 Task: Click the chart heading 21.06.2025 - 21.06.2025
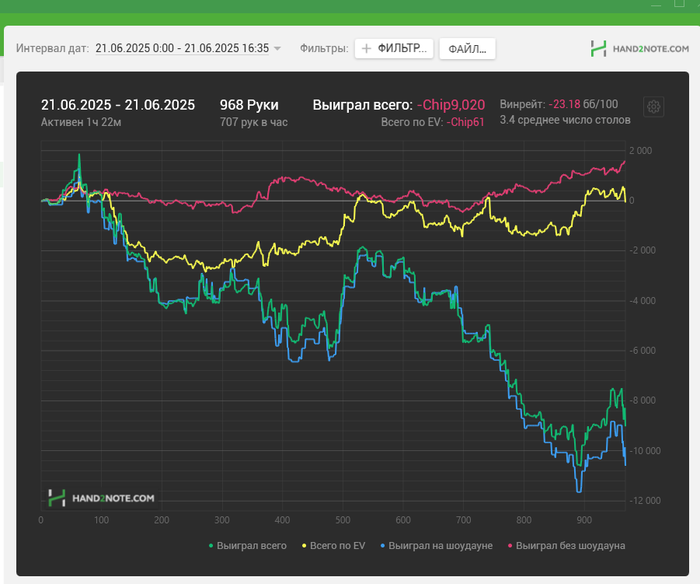(118, 105)
